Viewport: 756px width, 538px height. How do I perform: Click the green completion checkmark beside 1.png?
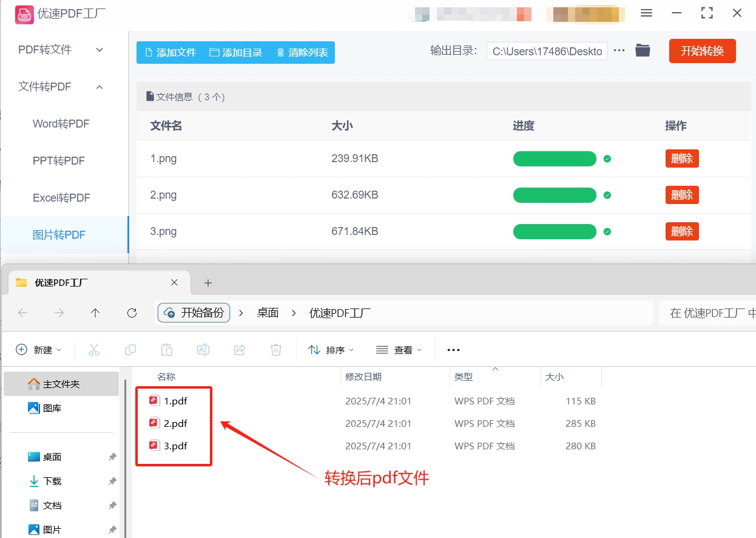pos(607,158)
